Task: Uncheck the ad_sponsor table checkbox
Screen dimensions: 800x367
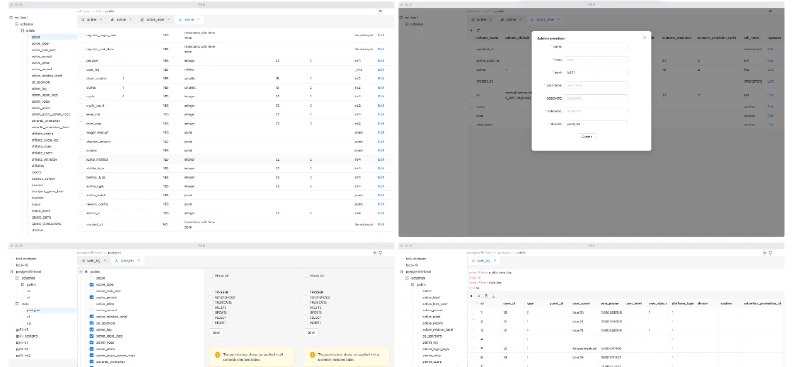Action: click(x=92, y=323)
